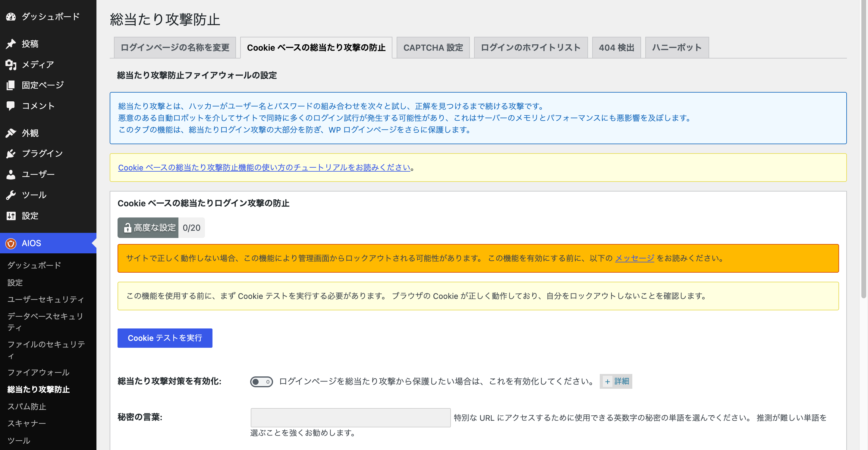Viewport: 868px width, 450px height.
Task: Click the 固定ページ pages icon
Action: click(x=11, y=85)
